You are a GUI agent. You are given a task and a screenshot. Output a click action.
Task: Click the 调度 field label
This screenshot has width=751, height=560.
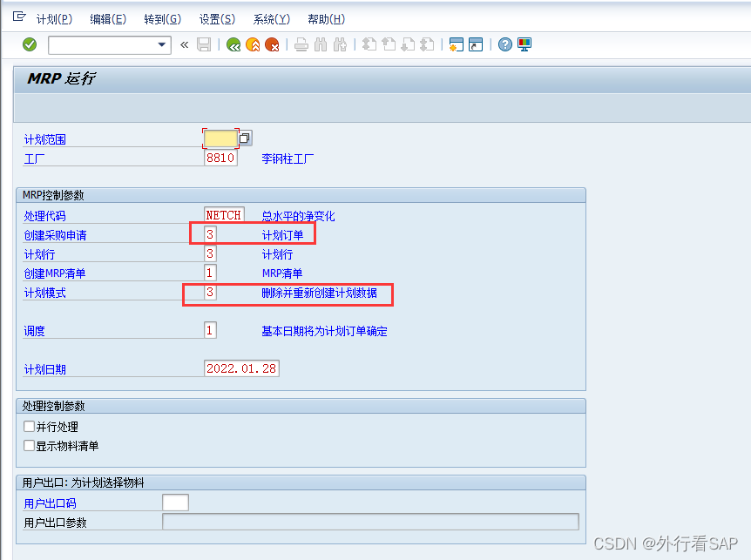coord(35,331)
